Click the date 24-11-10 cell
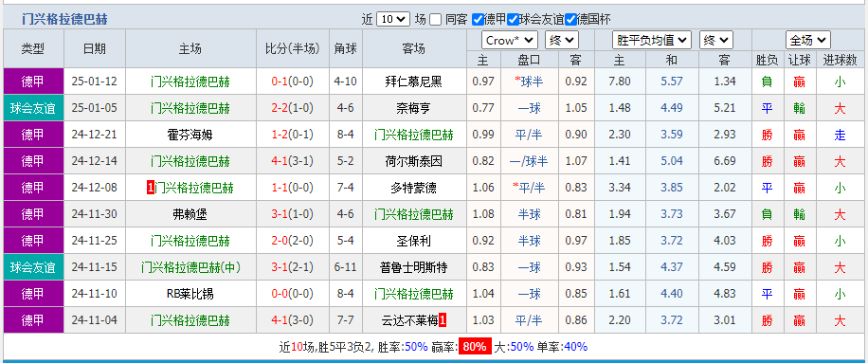Image resolution: width=868 pixels, height=363 pixels. point(95,294)
